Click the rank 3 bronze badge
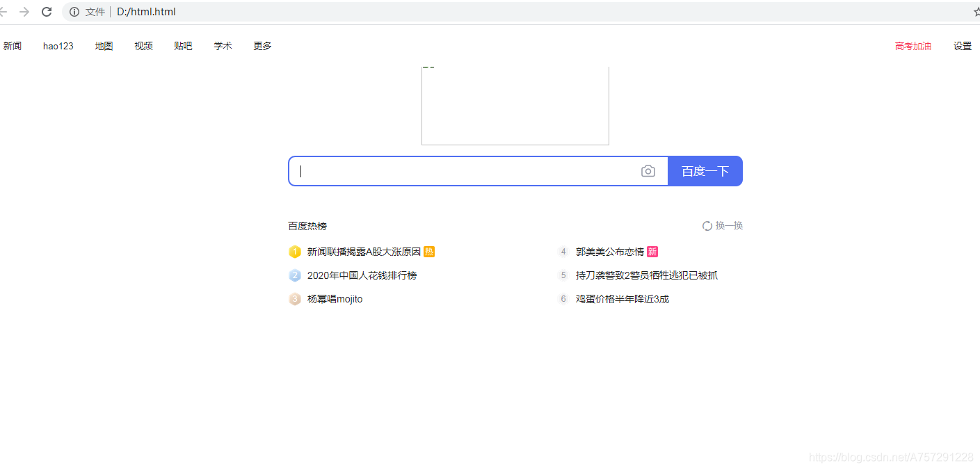This screenshot has height=470, width=980. point(295,299)
